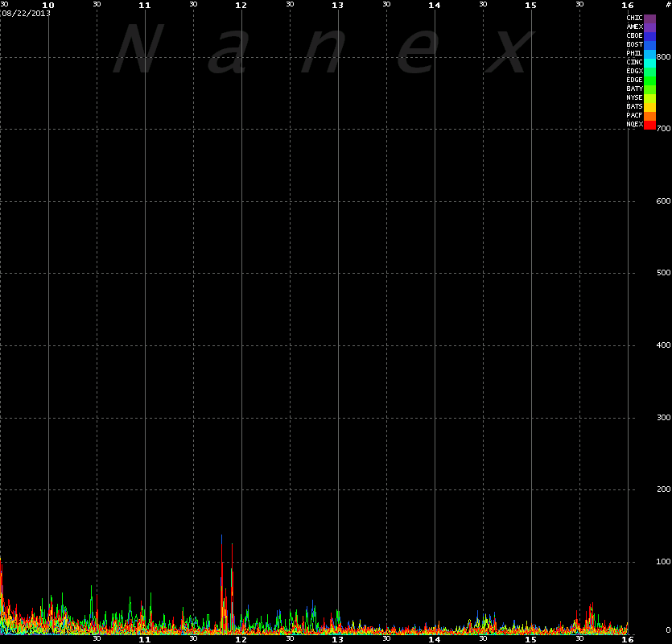The height and width of the screenshot is (644, 672).
Task: Click the BOST legend color swatch
Action: point(649,45)
